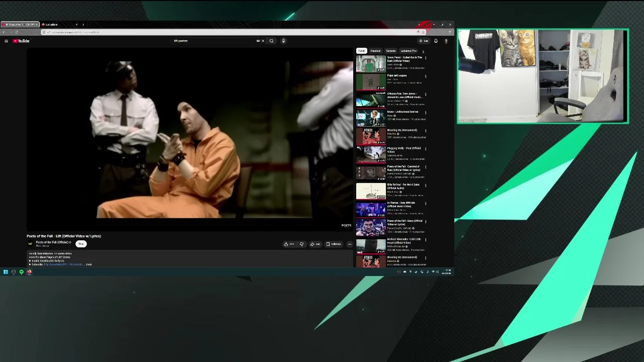Open options menu for Pojat leki soppaa
644x362 pixels.
426,76
